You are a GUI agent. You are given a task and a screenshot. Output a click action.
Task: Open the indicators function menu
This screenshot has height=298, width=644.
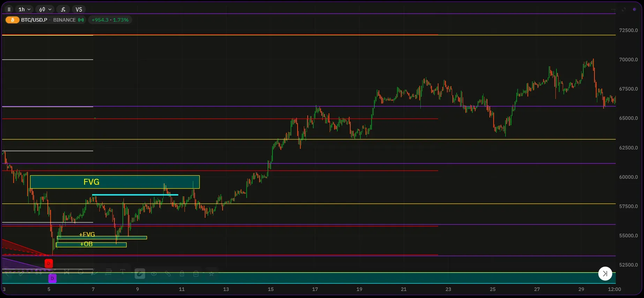pyautogui.click(x=63, y=9)
